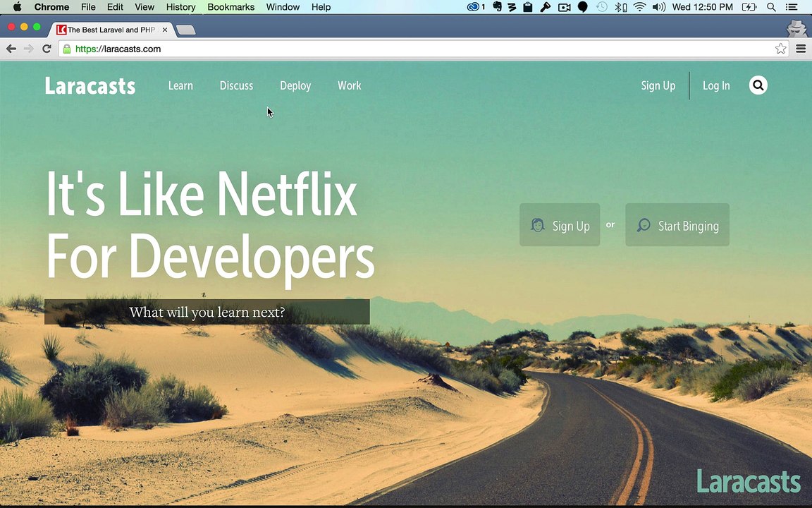
Task: Click the Creative Cloud menu bar icon
Action: (x=475, y=7)
